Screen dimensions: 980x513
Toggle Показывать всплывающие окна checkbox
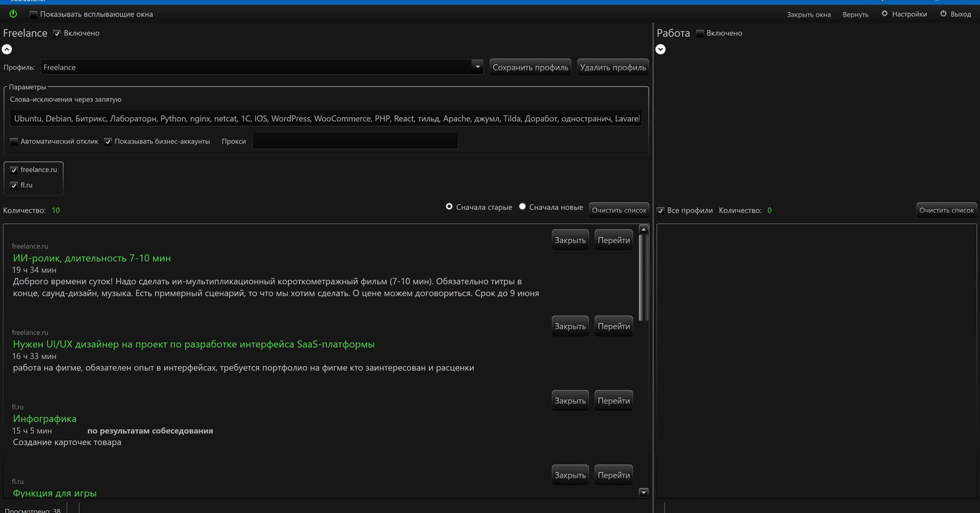pos(33,14)
